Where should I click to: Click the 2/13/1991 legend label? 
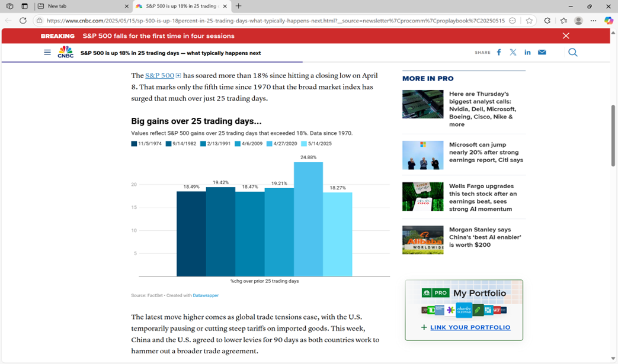coord(219,144)
